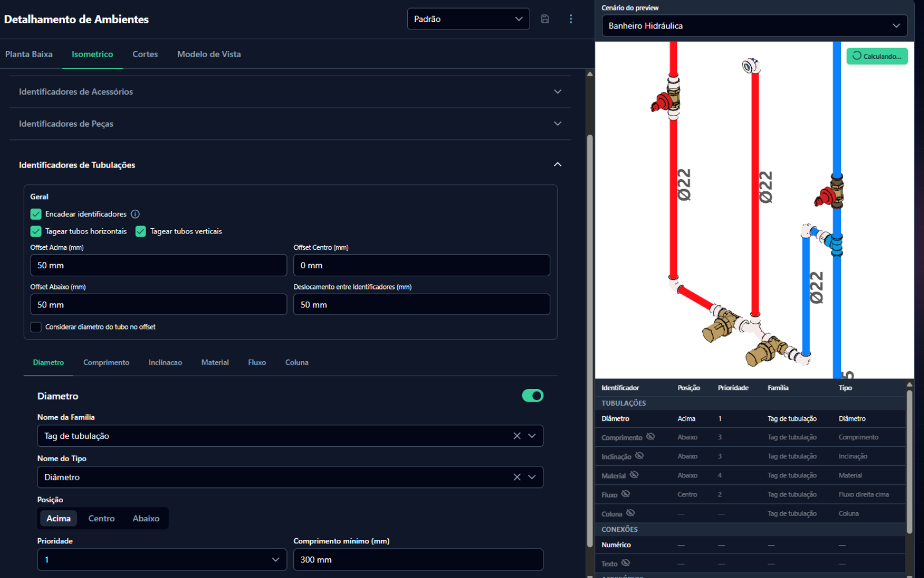Click the save preset icon
The height and width of the screenshot is (578, 924).
coord(545,19)
